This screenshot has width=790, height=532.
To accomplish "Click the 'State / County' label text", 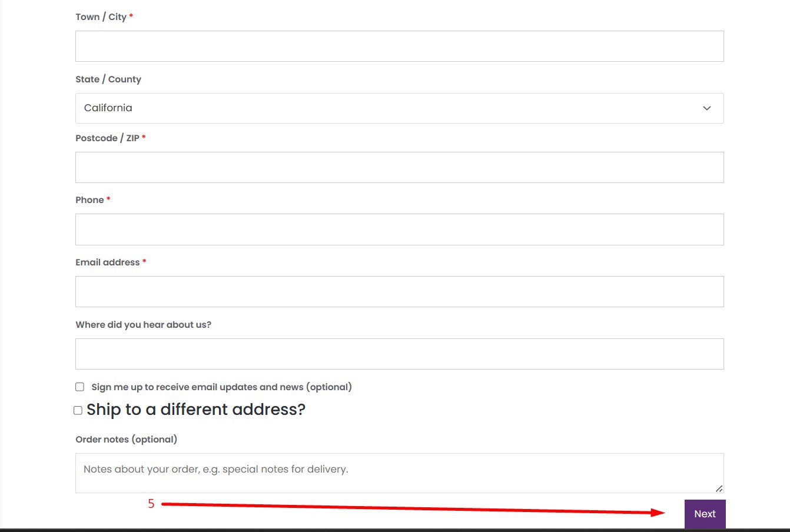I will coord(108,79).
